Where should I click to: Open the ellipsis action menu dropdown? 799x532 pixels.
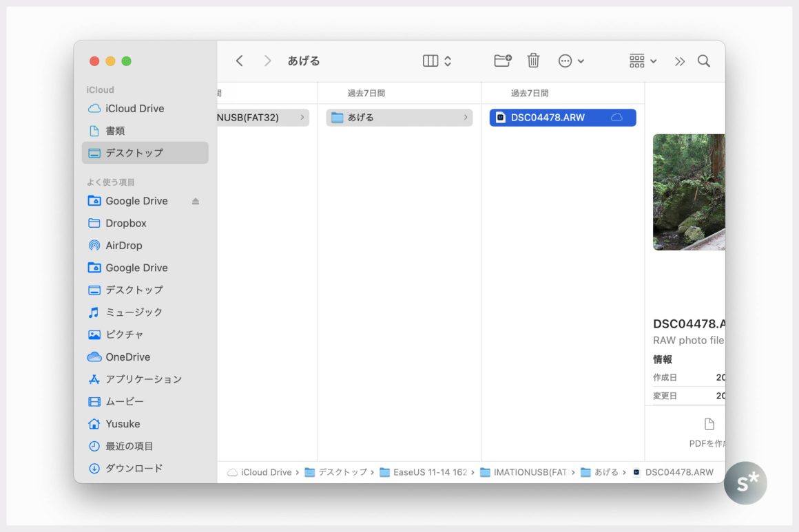571,61
